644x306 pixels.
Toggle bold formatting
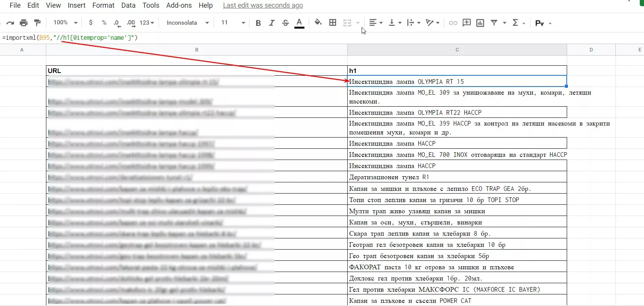258,23
